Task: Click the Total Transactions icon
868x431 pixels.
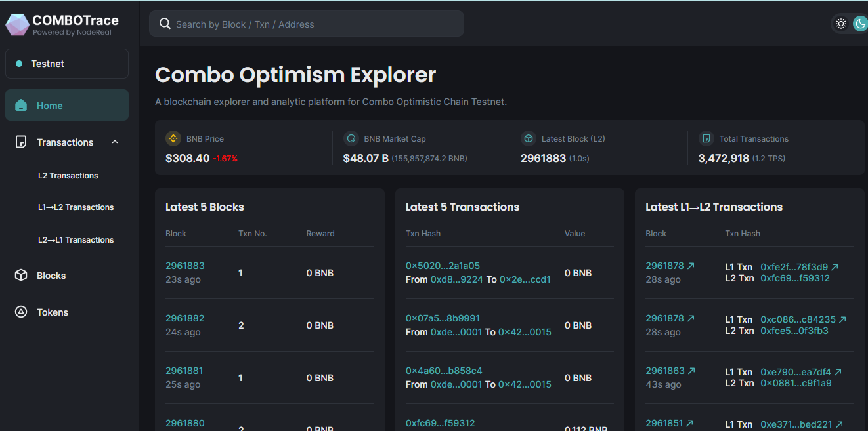Action: [x=706, y=138]
